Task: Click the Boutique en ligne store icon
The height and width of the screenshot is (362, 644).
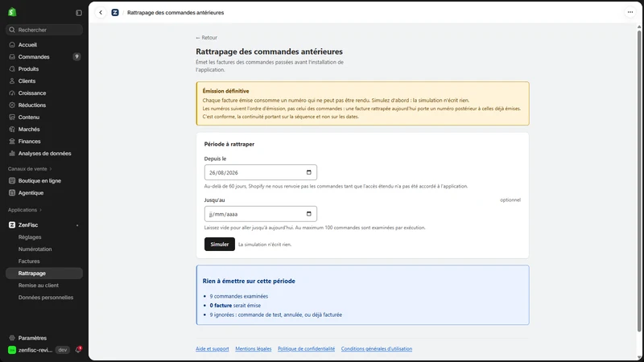Action: pyautogui.click(x=12, y=180)
